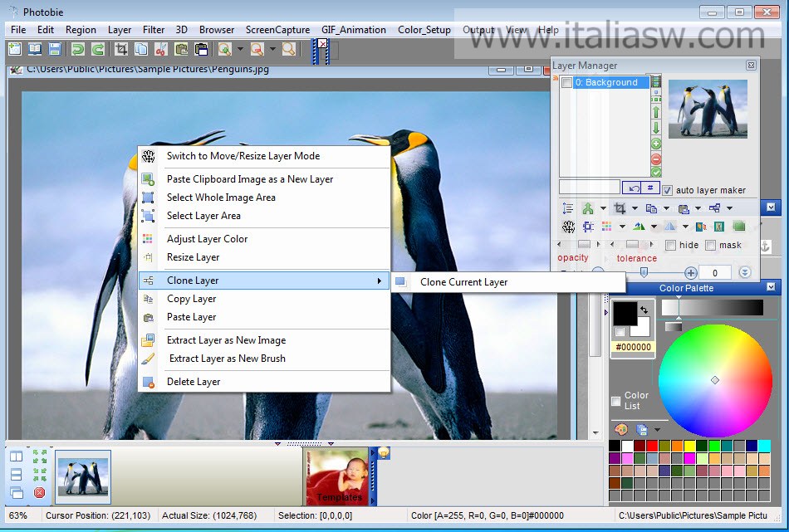Select Delete Layer from context menu
This screenshot has width=789, height=532.
coord(264,382)
